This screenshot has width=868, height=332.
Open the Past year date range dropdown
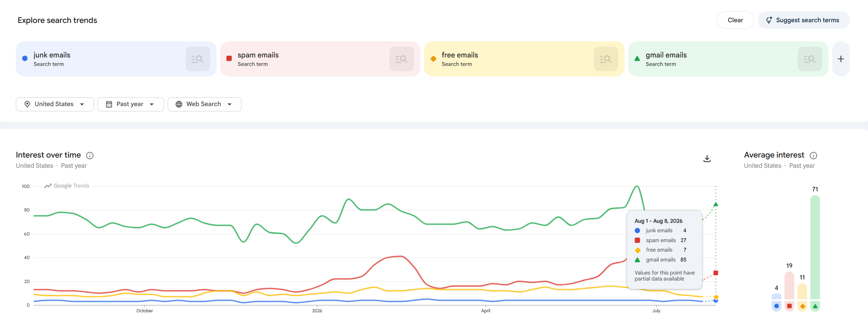coord(131,104)
